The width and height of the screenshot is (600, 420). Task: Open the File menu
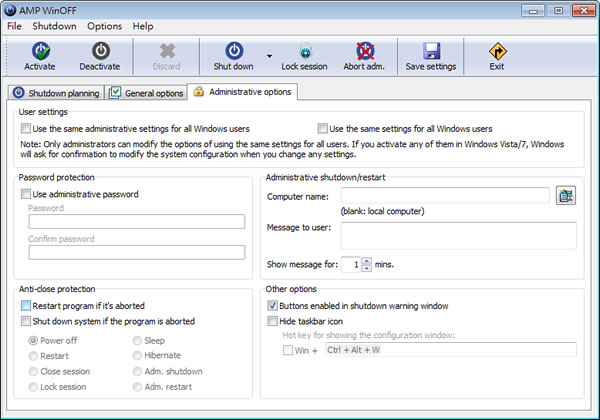tap(15, 26)
